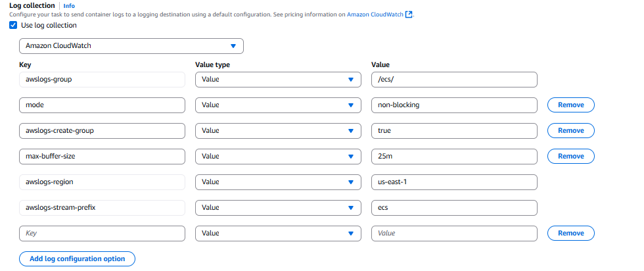
Task: Open Value type dropdown for awslogs-group
Action: (x=278, y=80)
